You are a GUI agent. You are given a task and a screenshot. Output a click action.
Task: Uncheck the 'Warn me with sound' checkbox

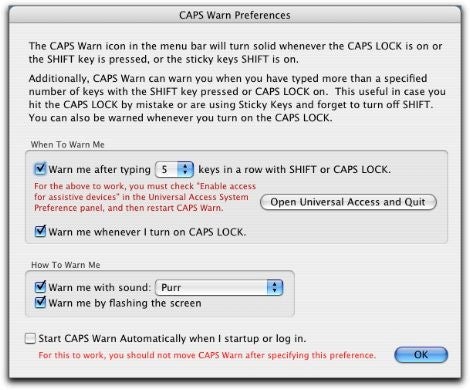point(40,287)
